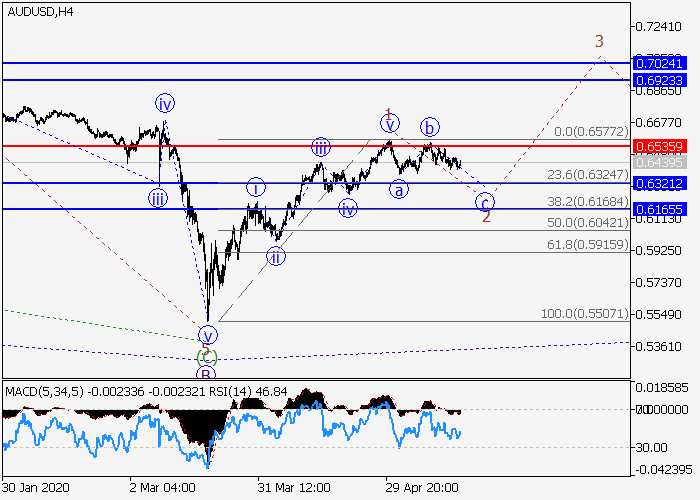Click the circled wave 'ii' label

click(275, 257)
